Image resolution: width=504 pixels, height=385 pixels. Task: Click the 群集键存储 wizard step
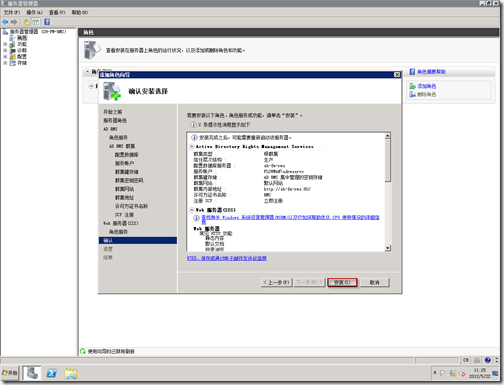(x=127, y=172)
